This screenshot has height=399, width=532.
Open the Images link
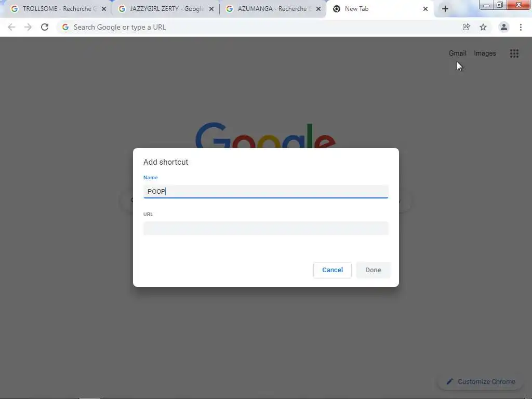coord(485,54)
